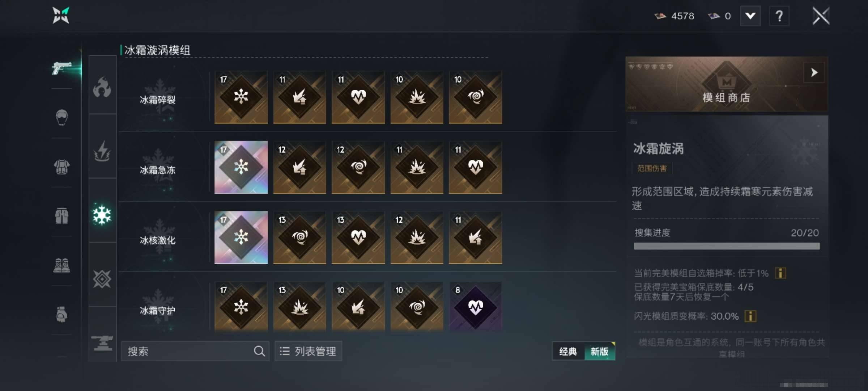Switch to the lightning element module tab
The height and width of the screenshot is (391, 868).
tap(102, 151)
